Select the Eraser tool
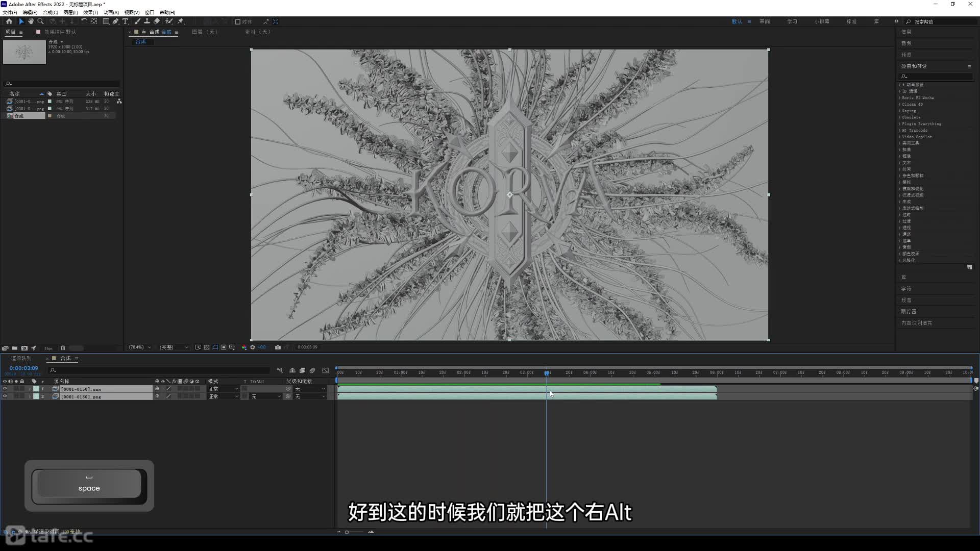This screenshot has height=551, width=980. [157, 21]
